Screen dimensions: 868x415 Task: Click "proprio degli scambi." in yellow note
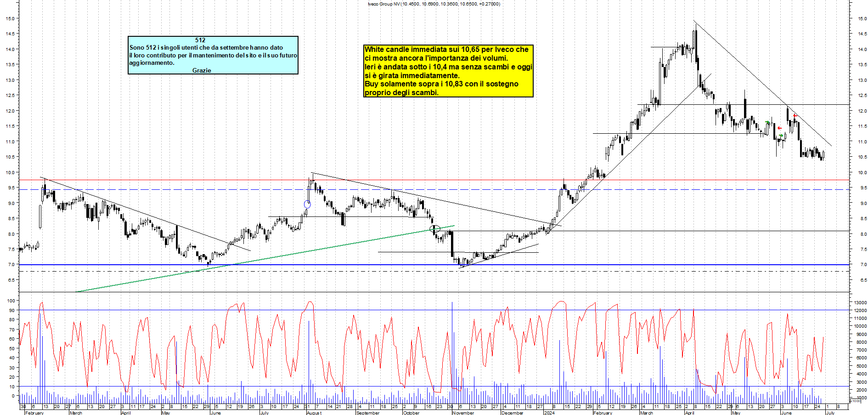click(401, 93)
